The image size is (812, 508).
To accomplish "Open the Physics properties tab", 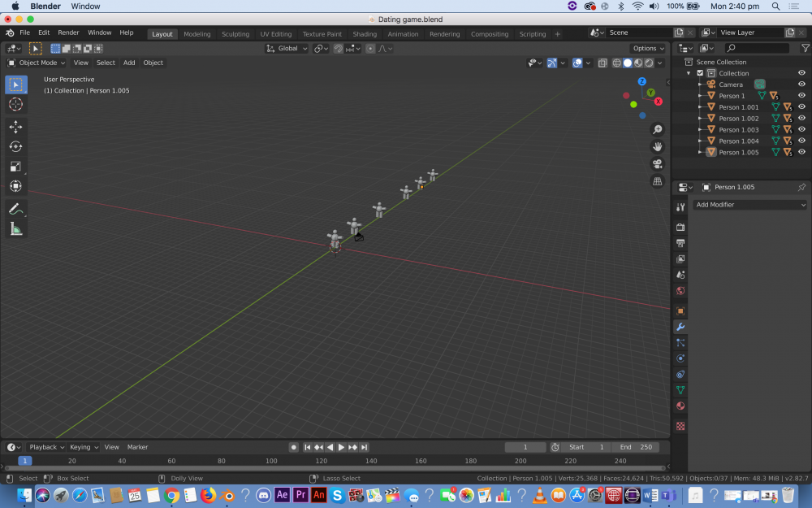I will click(680, 358).
